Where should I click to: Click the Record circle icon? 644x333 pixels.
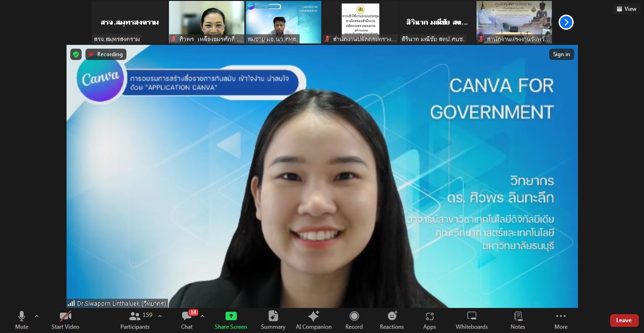click(354, 316)
